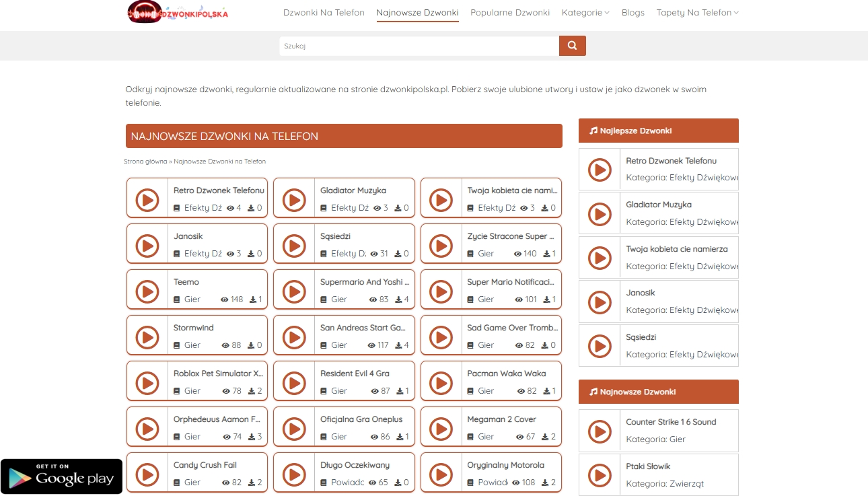Open the Get it on Google Play badge

61,476
